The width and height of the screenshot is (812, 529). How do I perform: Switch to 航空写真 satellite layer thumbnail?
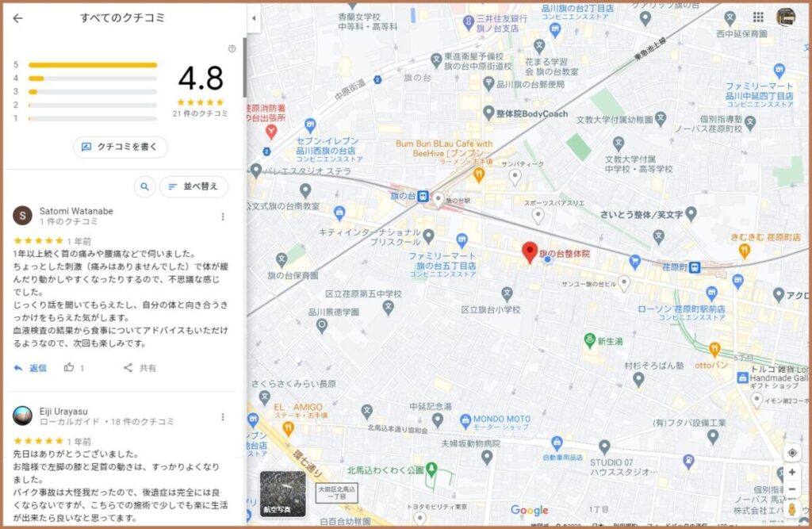pos(283,494)
